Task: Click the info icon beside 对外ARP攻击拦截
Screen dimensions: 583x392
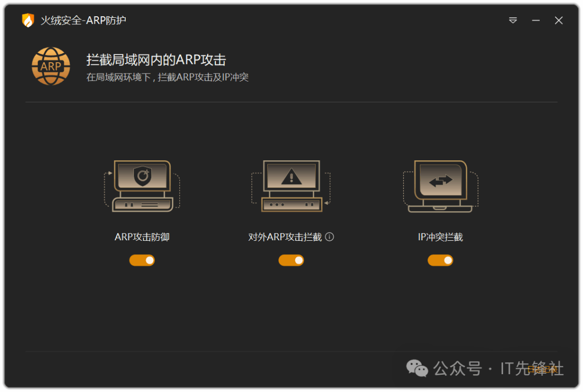Action: pos(329,237)
